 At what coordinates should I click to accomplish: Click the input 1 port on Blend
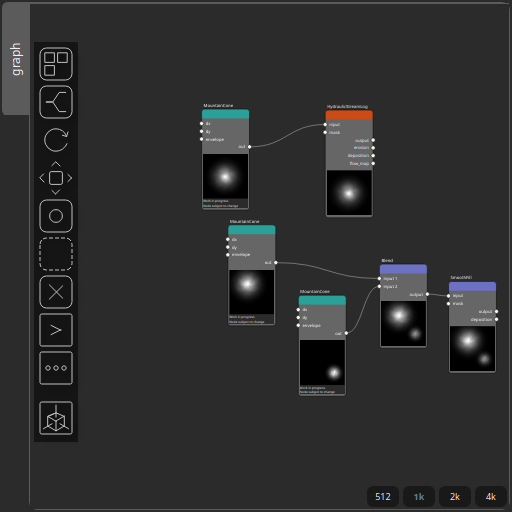(380, 278)
